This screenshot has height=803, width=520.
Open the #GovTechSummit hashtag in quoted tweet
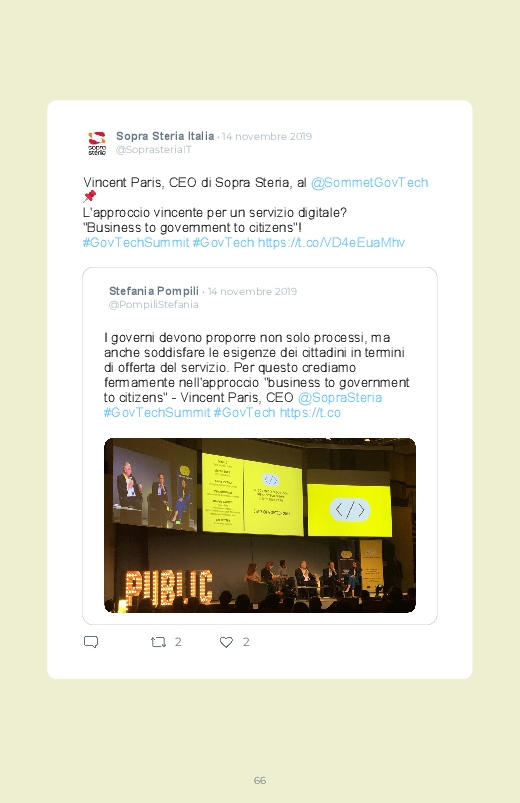157,412
